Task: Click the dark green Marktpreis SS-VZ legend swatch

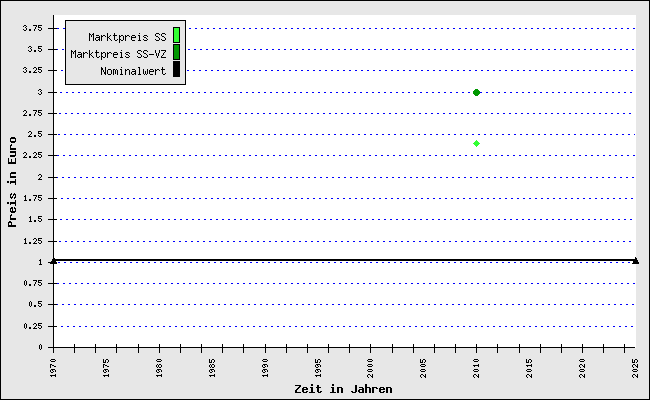Action: click(x=176, y=52)
